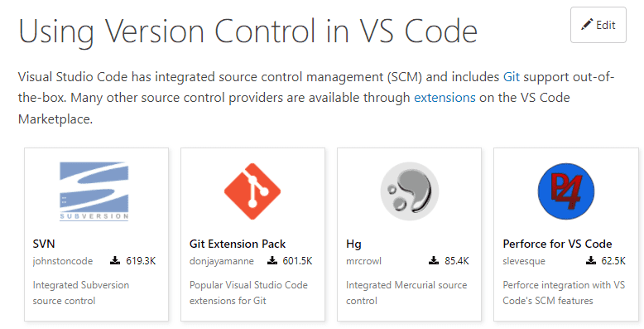Click the publisher name donjayamanne
The height and width of the screenshot is (329, 644).
[221, 261]
